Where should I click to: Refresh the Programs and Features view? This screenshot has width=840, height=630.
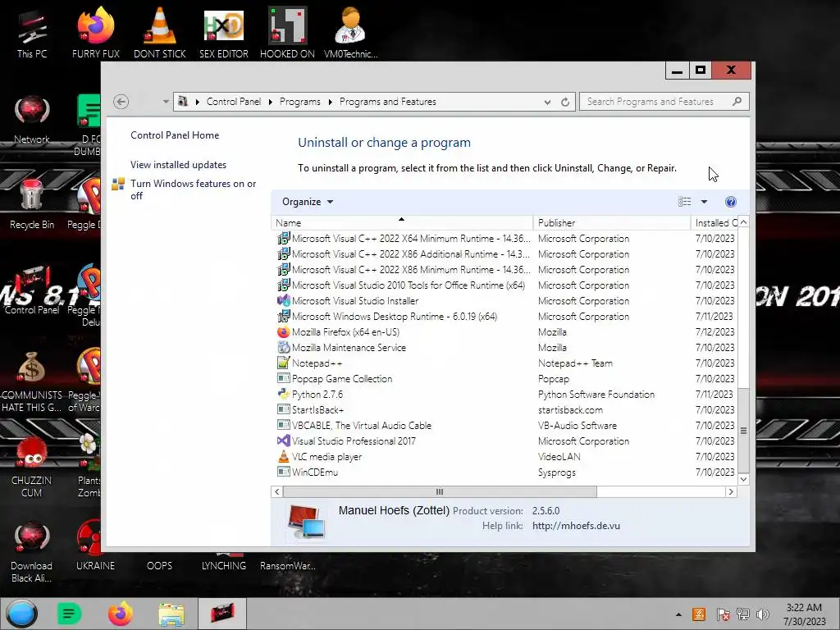coord(565,102)
